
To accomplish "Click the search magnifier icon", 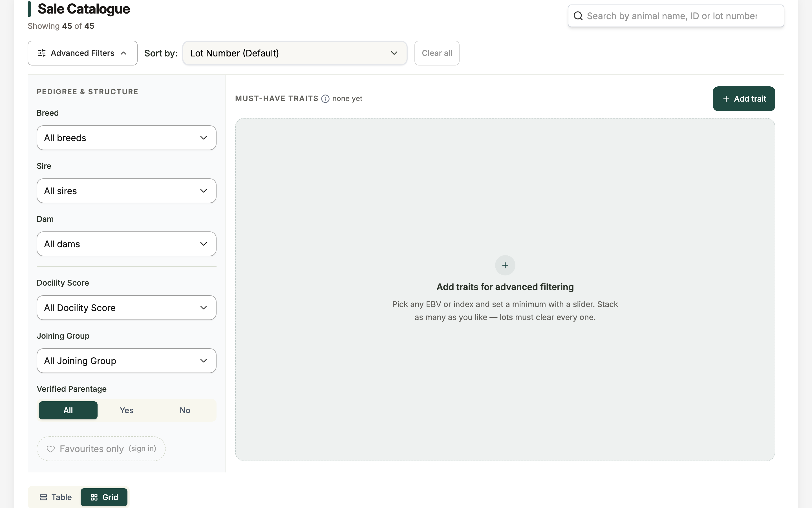I will pyautogui.click(x=578, y=16).
